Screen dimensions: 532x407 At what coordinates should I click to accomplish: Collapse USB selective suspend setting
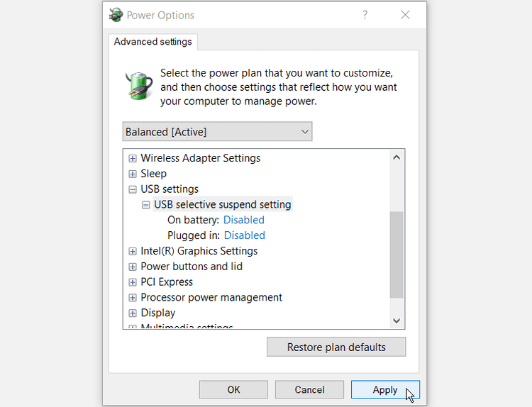click(x=146, y=205)
